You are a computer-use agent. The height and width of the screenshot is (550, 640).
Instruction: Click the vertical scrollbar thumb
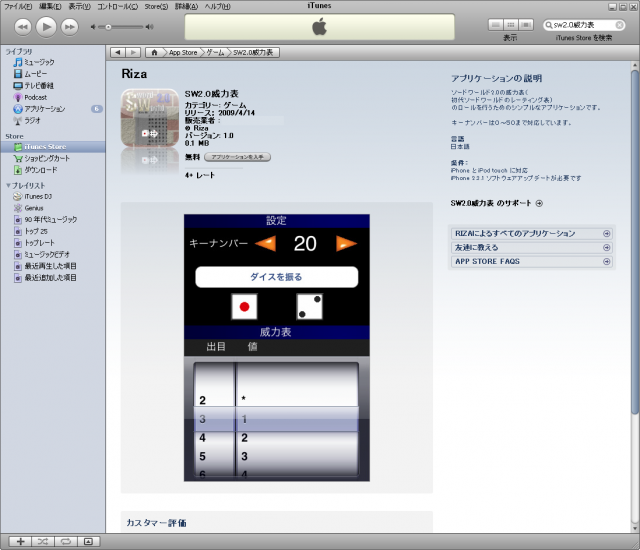tap(634, 241)
